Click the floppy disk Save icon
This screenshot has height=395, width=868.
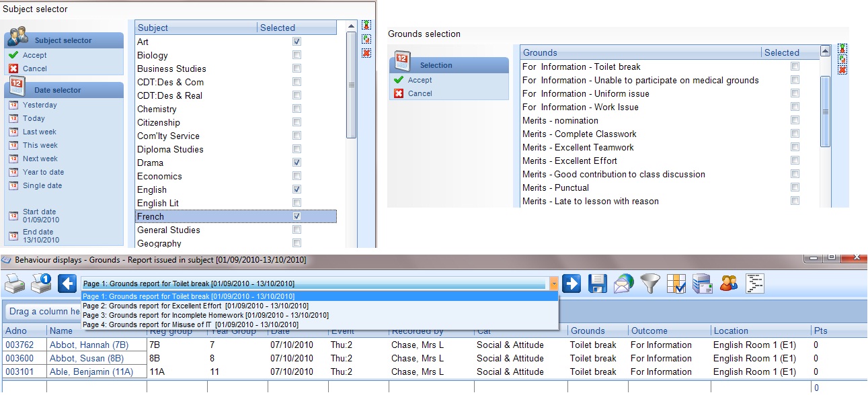pyautogui.click(x=598, y=283)
